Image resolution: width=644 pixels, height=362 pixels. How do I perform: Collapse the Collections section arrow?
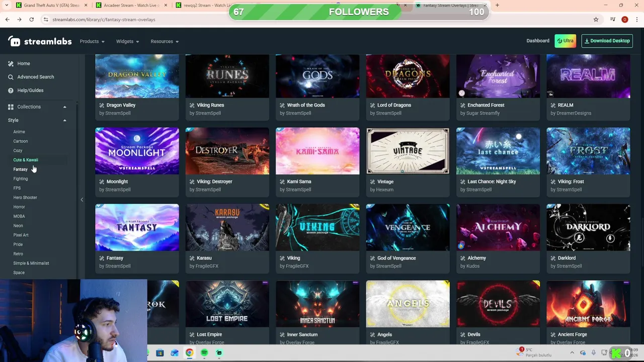[x=64, y=107]
